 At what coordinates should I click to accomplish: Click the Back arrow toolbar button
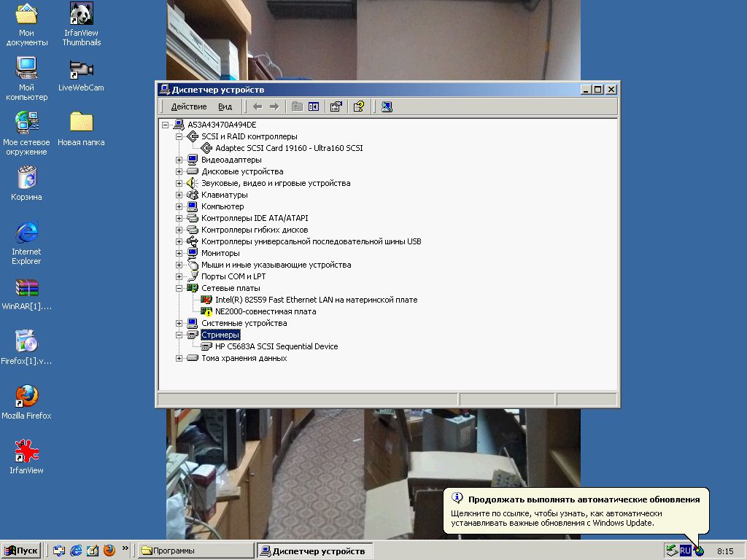tap(258, 106)
